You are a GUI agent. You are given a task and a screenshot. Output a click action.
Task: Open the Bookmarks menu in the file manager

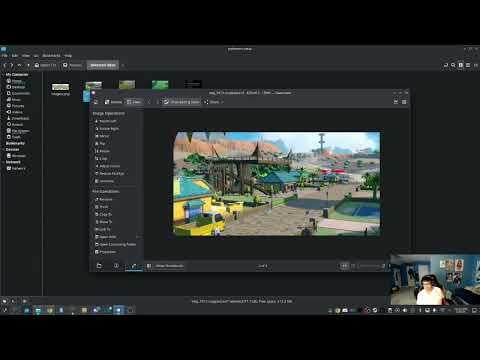[51, 56]
